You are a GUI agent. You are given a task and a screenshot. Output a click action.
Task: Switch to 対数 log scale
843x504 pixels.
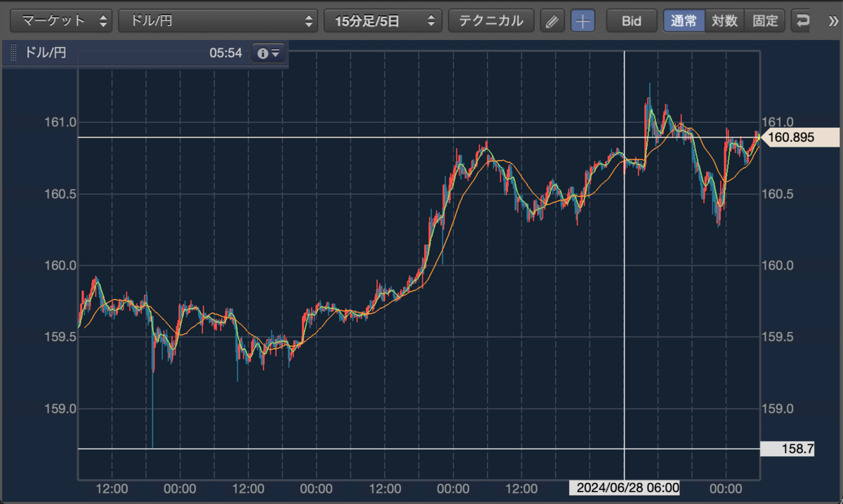[724, 21]
